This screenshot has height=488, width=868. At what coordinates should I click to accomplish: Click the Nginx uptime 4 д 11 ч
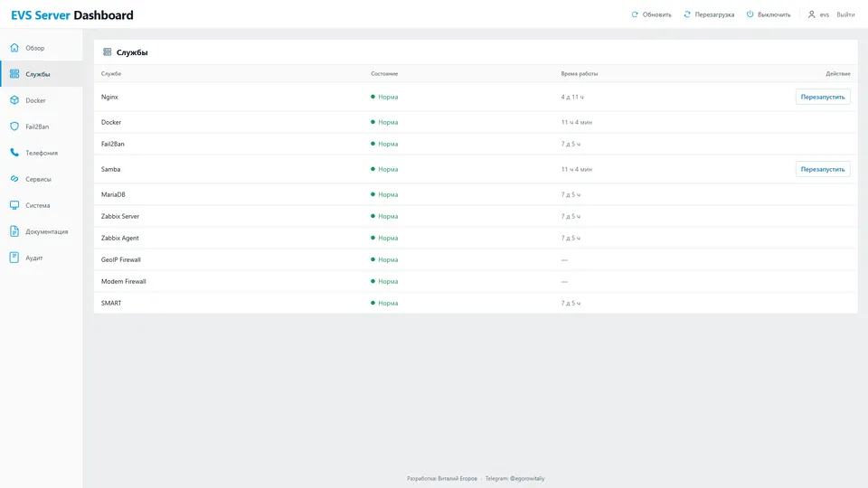click(x=571, y=97)
